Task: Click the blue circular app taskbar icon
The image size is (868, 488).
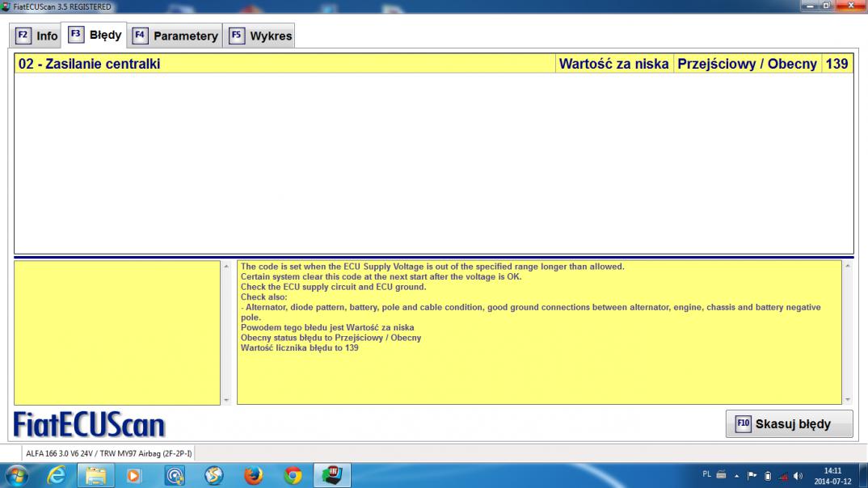Action: pos(175,475)
